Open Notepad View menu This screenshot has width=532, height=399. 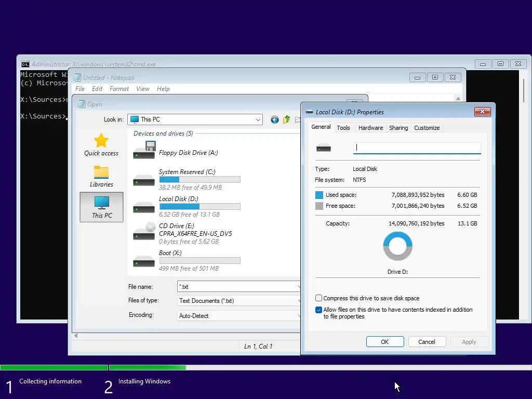tap(143, 88)
